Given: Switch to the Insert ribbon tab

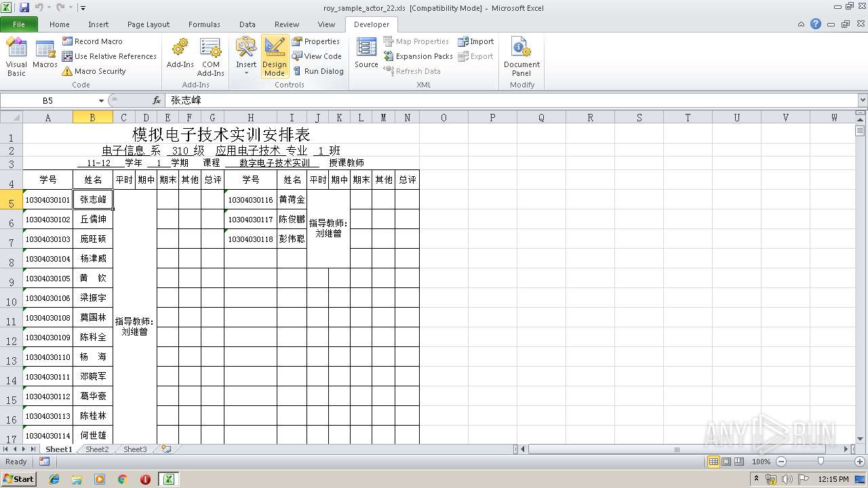Looking at the screenshot, I should [98, 24].
